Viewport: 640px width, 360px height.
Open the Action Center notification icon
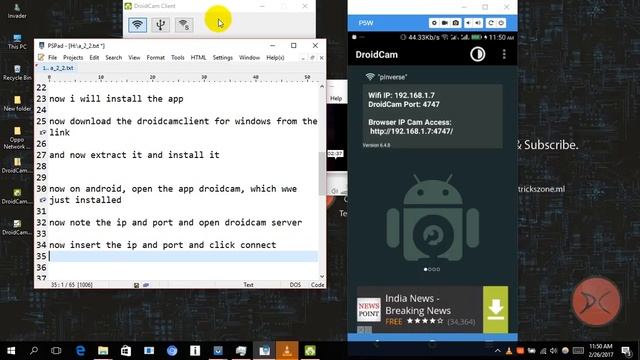[627, 351]
